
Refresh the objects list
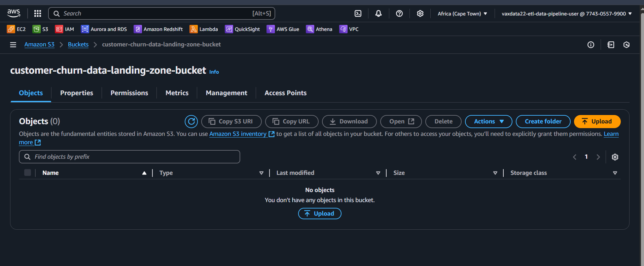(191, 121)
